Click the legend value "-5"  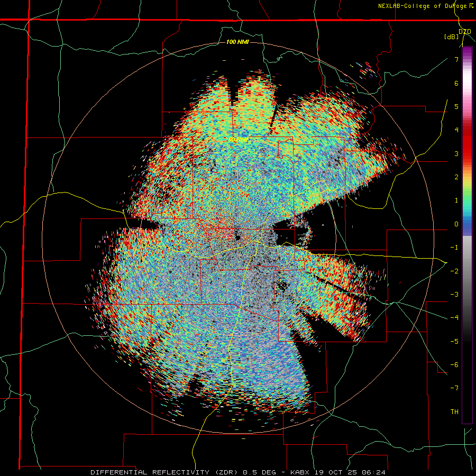coord(454,342)
